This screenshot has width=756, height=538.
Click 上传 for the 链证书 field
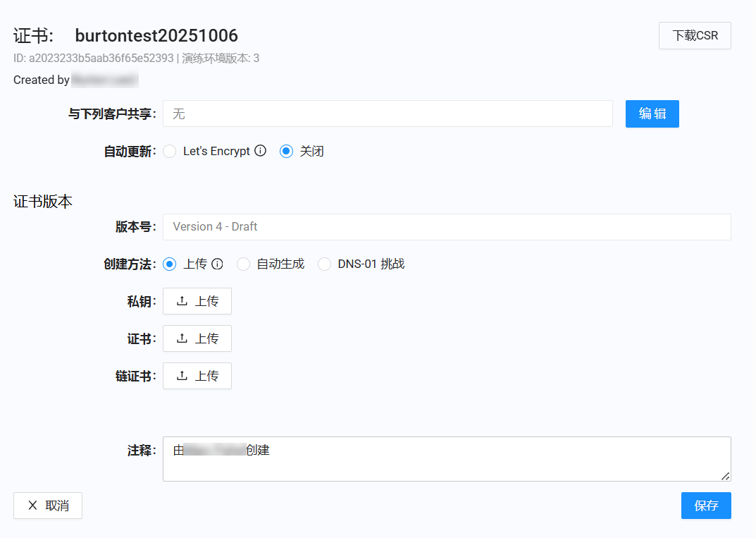197,376
